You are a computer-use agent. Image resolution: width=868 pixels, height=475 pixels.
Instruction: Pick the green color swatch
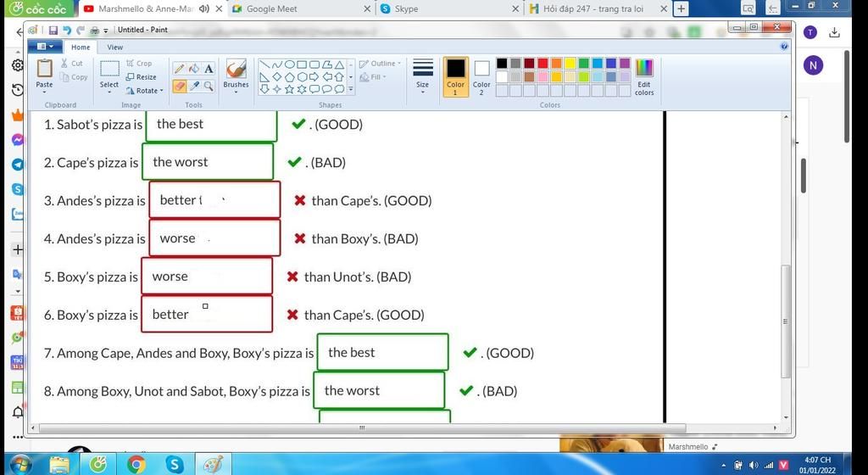[x=584, y=63]
